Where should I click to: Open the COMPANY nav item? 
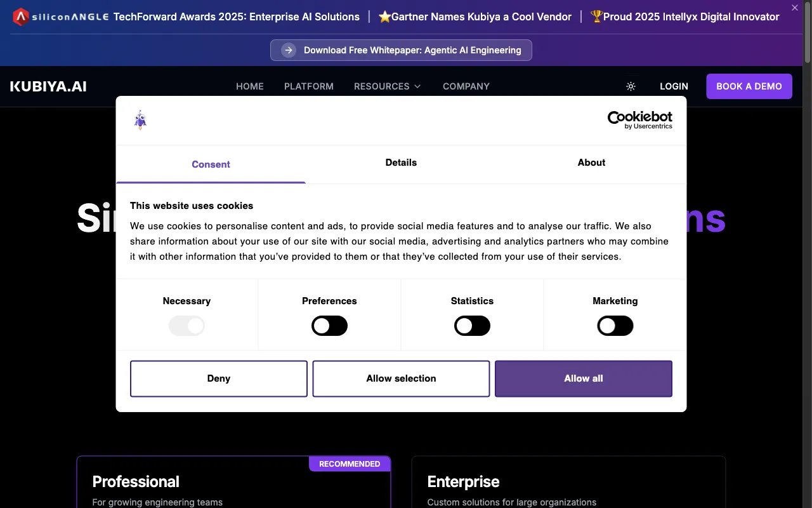[466, 86]
